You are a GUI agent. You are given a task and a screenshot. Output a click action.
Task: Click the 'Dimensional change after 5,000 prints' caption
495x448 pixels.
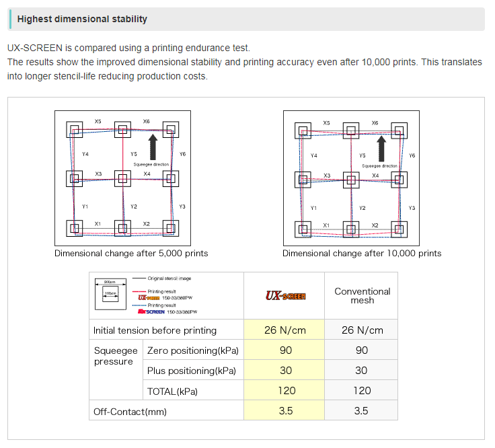pos(131,254)
